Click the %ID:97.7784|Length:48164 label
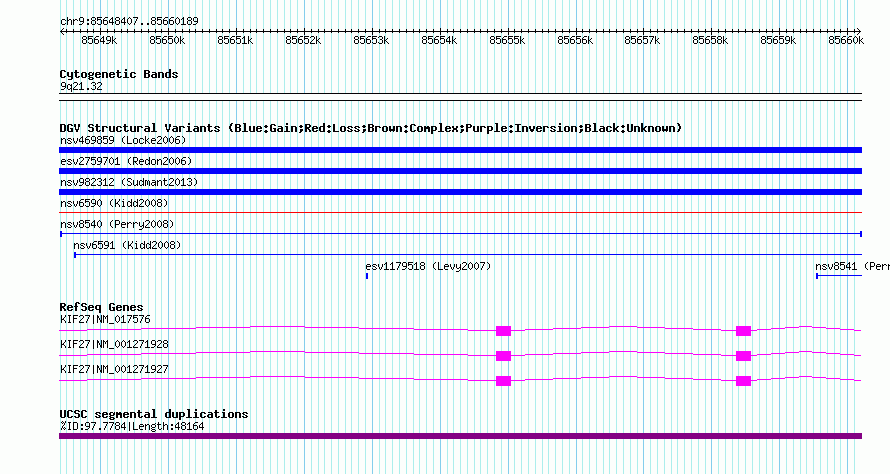Viewport: 890px width, 474px height. [x=132, y=426]
